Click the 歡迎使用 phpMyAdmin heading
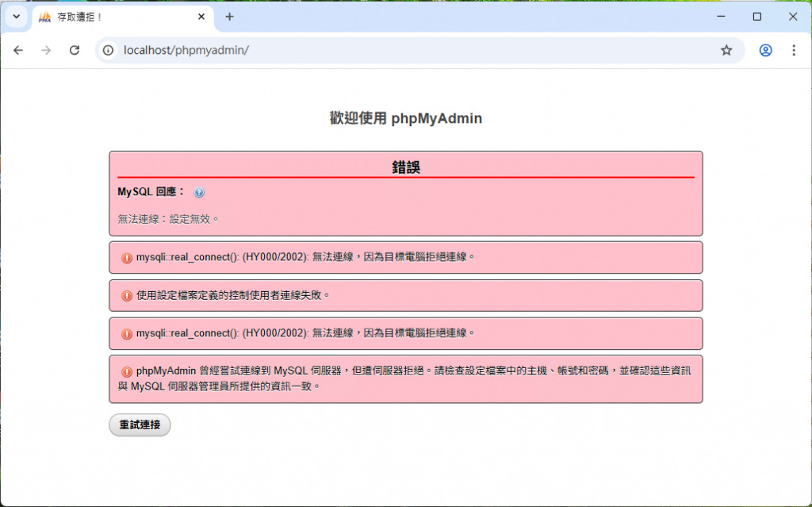Image resolution: width=812 pixels, height=507 pixels. coord(406,118)
